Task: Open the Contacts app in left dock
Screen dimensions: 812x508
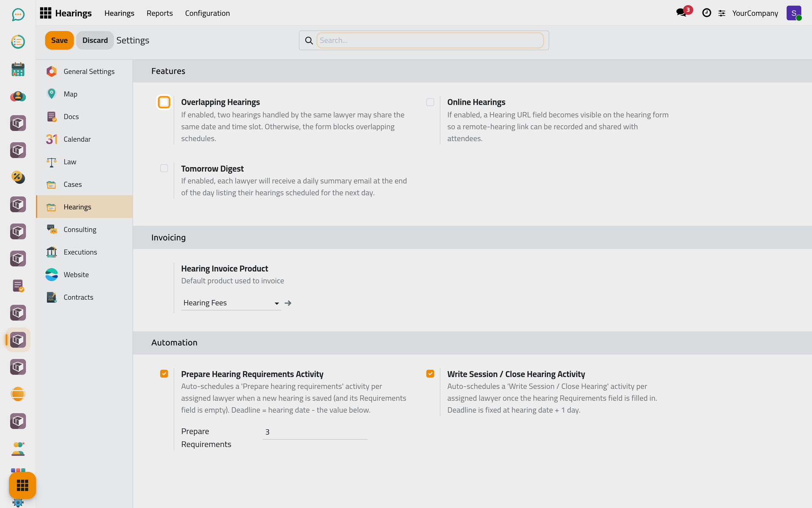Action: [18, 96]
